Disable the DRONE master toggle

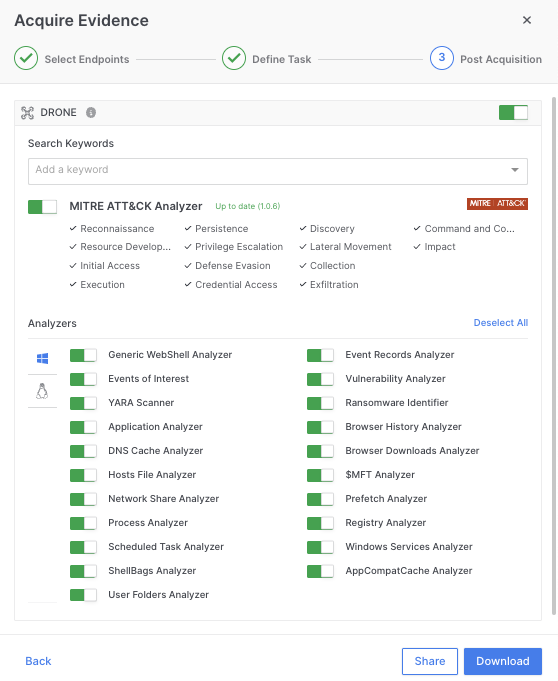(513, 112)
